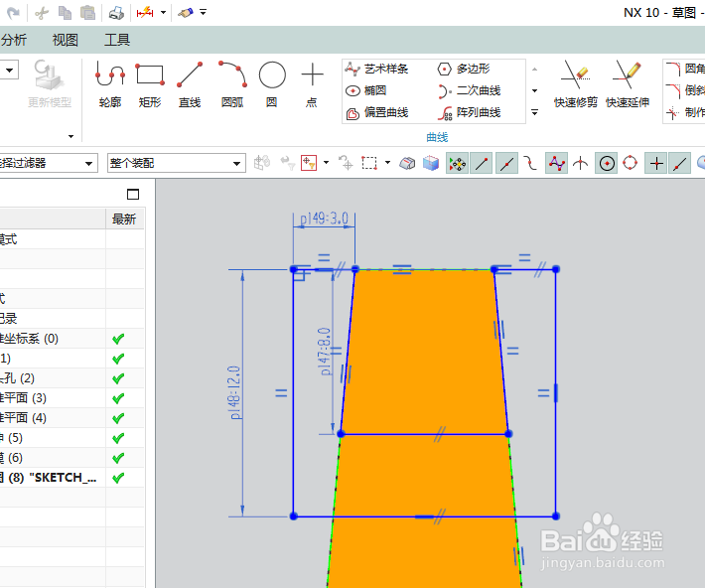Toggle Control Point snap

pyautogui.click(x=530, y=163)
